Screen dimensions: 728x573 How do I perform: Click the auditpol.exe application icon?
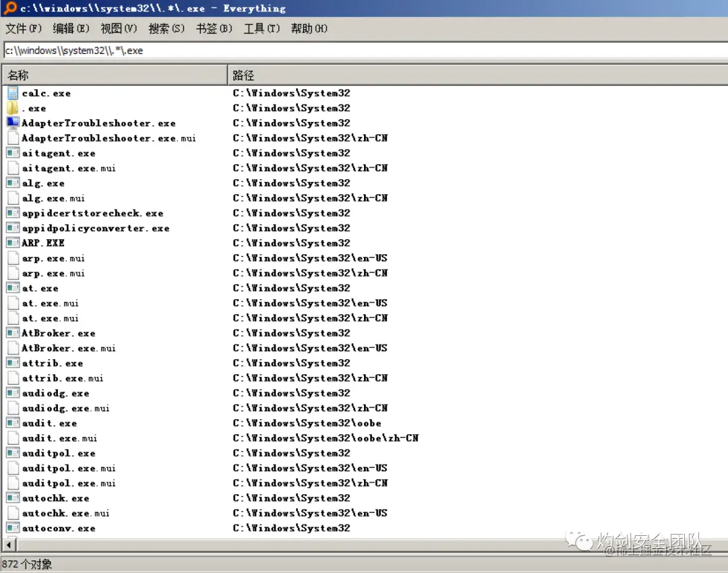point(13,453)
